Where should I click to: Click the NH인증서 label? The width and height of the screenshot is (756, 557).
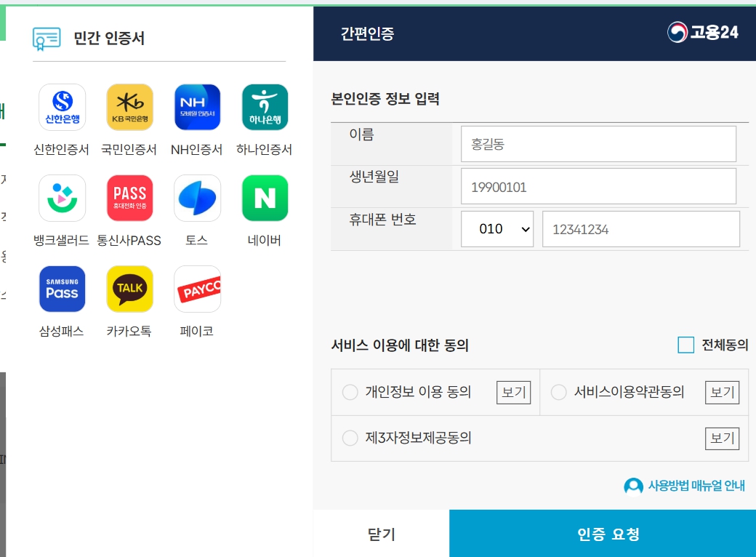click(x=197, y=150)
